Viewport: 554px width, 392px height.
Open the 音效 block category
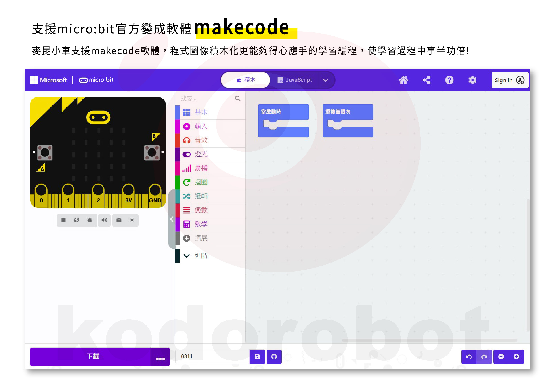pyautogui.click(x=210, y=140)
